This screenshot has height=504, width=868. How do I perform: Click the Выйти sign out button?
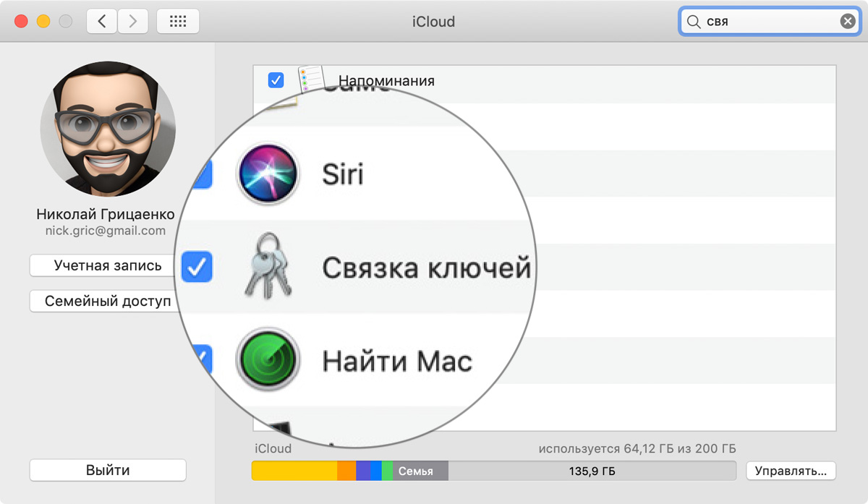point(108,470)
